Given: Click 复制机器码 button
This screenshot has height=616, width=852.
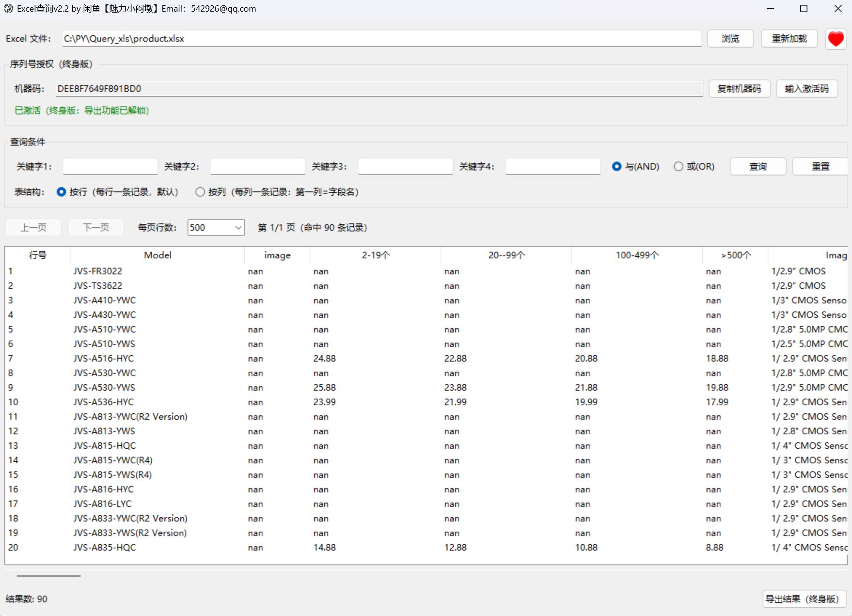Looking at the screenshot, I should 739,89.
